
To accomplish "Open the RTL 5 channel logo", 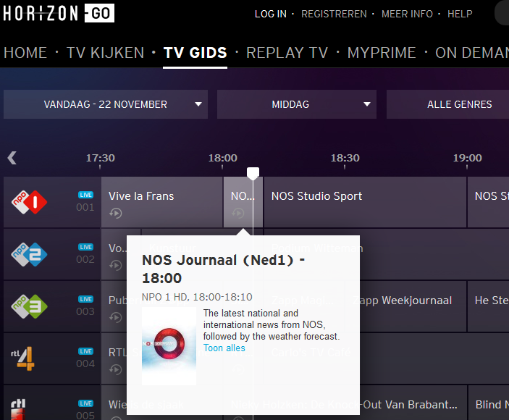I will coord(19,409).
